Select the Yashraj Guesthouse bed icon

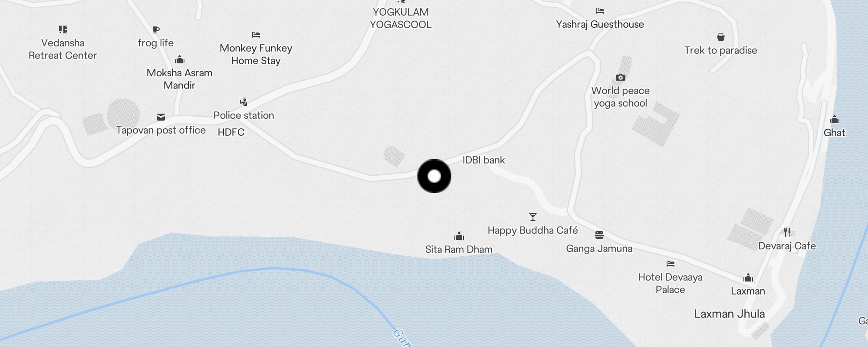tap(600, 11)
